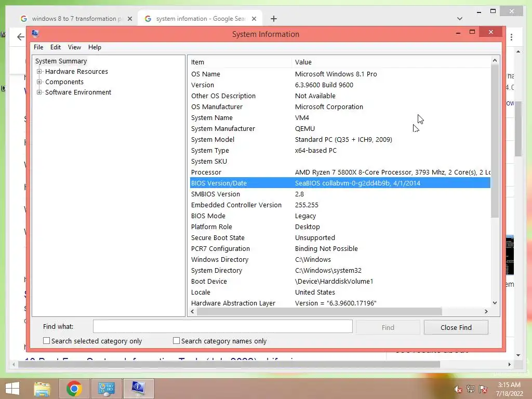Click the taskbar clock showing 3:15 AM

tap(509, 389)
